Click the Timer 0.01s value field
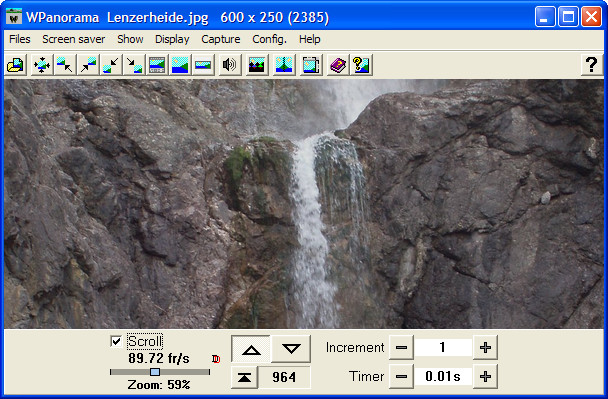The height and width of the screenshot is (399, 608). pos(443,376)
